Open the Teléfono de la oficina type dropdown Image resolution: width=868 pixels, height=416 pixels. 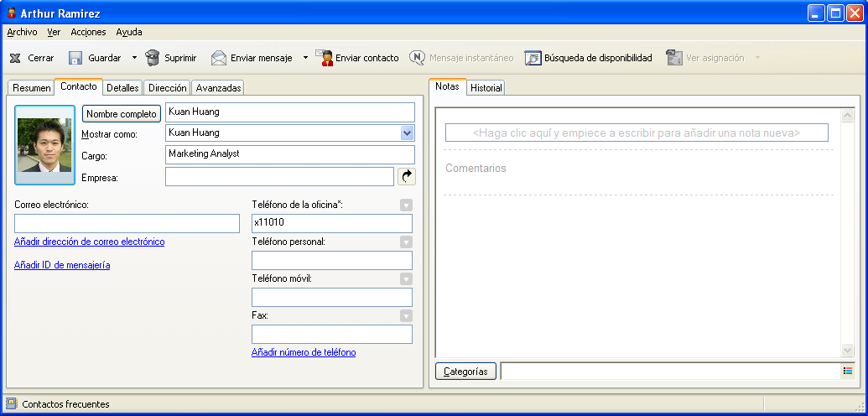406,205
